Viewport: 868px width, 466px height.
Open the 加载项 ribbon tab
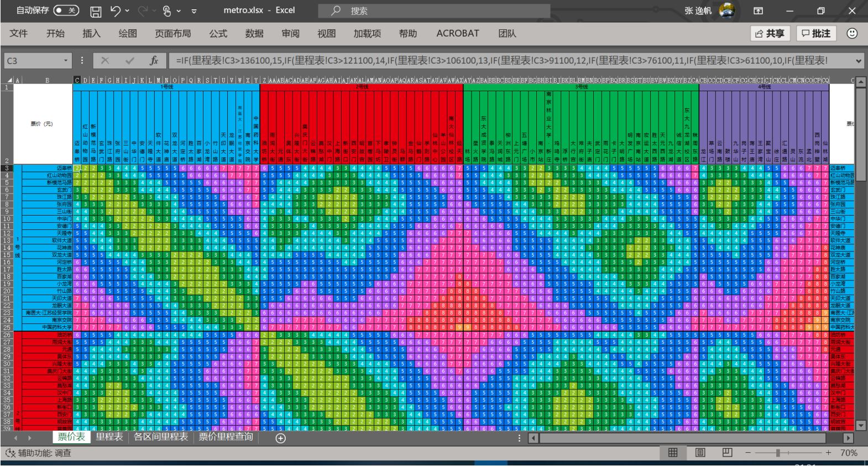[367, 34]
